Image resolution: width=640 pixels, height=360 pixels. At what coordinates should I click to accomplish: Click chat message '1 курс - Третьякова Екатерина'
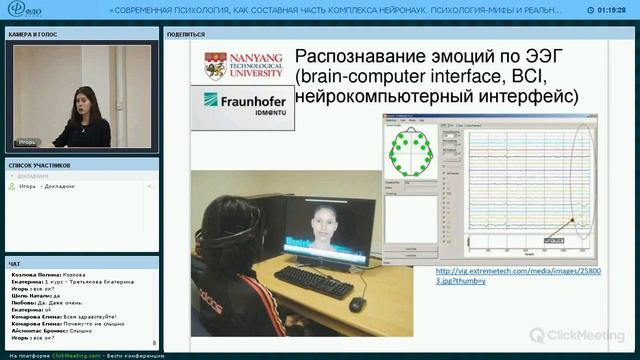pyautogui.click(x=89, y=282)
